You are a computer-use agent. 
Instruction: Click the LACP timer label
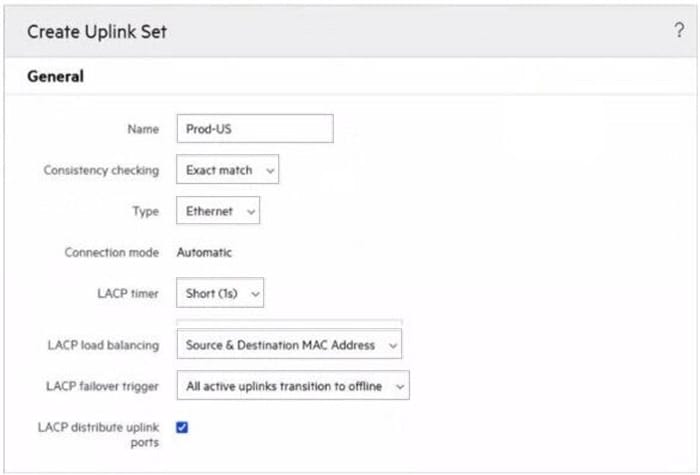(x=127, y=294)
